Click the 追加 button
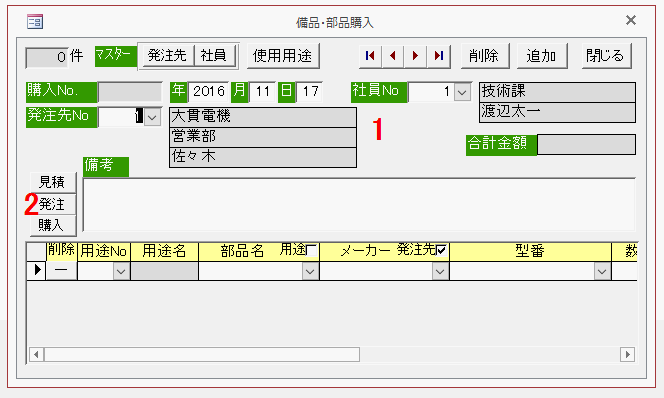The width and height of the screenshot is (664, 398). coord(542,56)
